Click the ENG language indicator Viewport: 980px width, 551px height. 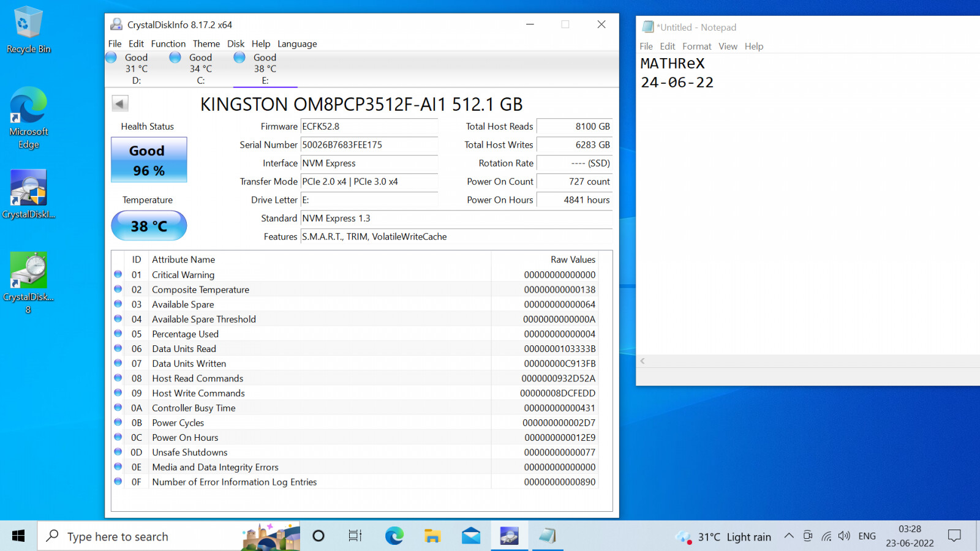click(867, 536)
